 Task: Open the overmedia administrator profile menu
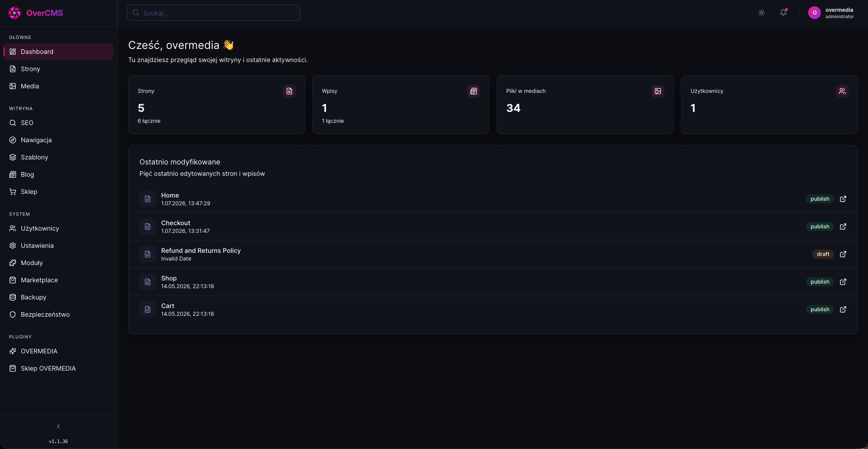click(831, 13)
